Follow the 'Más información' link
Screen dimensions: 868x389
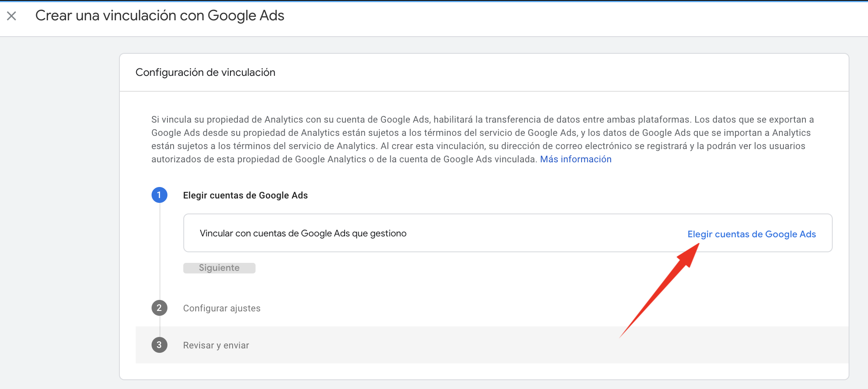click(x=576, y=159)
